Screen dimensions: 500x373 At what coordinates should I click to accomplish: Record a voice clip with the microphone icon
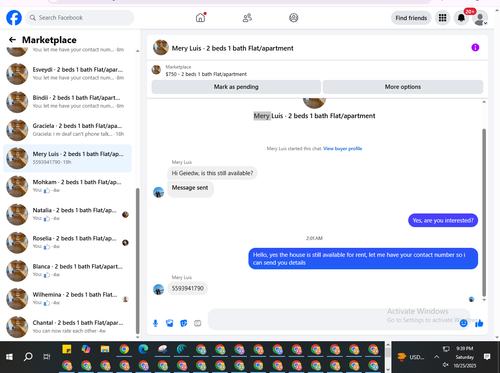155,323
